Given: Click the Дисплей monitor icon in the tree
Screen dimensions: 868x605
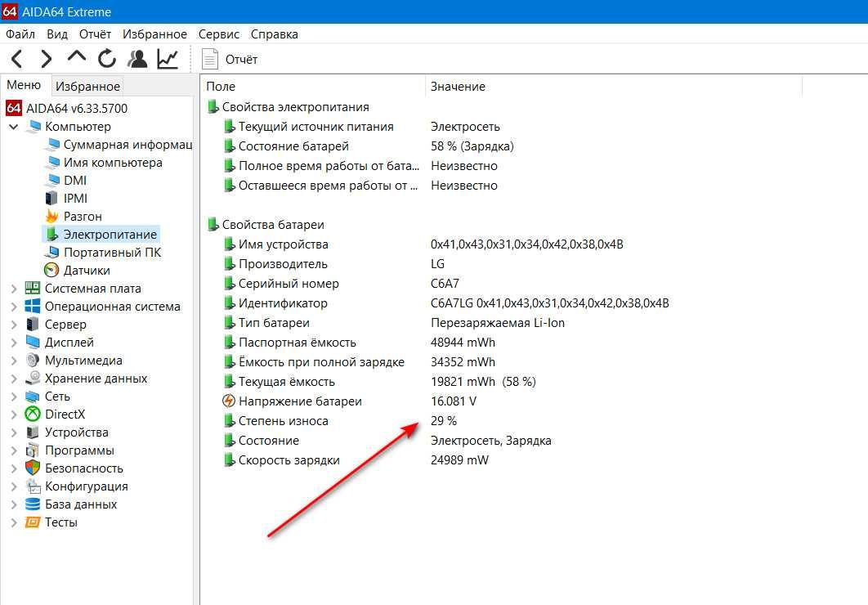Looking at the screenshot, I should click(33, 342).
